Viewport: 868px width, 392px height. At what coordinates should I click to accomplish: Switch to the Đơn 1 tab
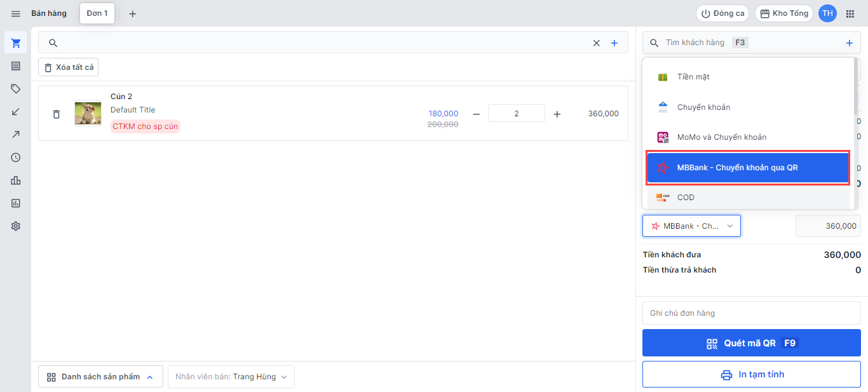[x=97, y=13]
